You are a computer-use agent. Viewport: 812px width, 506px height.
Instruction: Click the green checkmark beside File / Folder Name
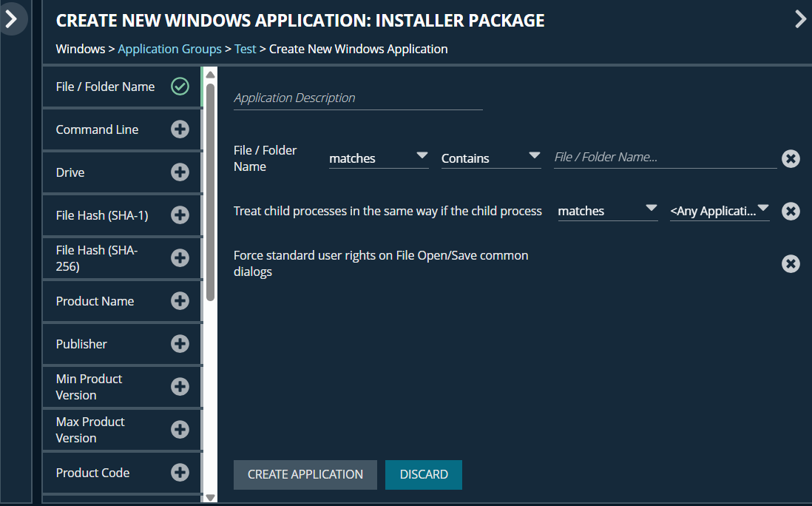pos(180,86)
